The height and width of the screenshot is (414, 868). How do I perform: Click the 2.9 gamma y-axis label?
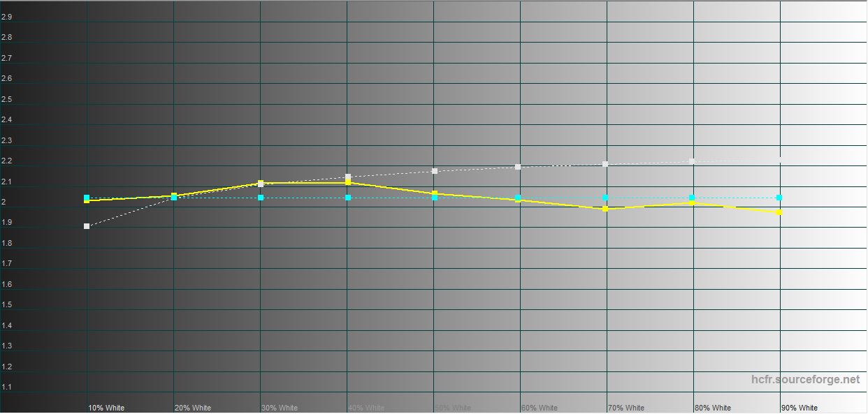[x=6, y=17]
